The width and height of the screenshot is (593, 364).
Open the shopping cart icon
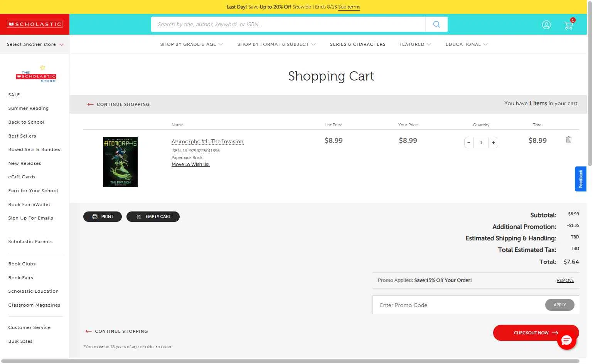coord(569,25)
